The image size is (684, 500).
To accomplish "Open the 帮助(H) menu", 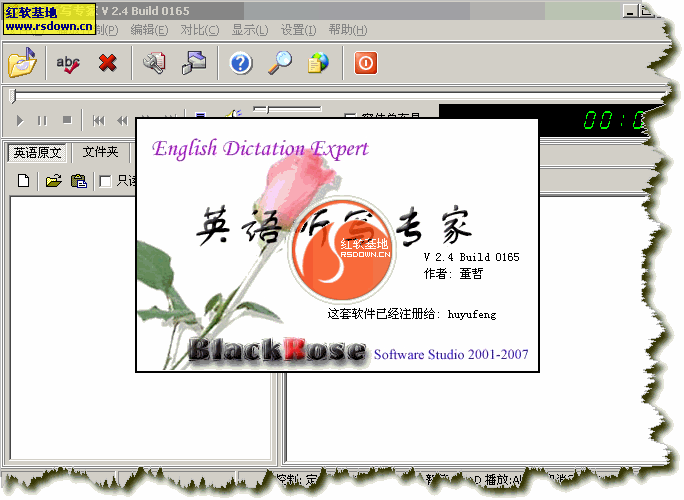I will [x=347, y=30].
